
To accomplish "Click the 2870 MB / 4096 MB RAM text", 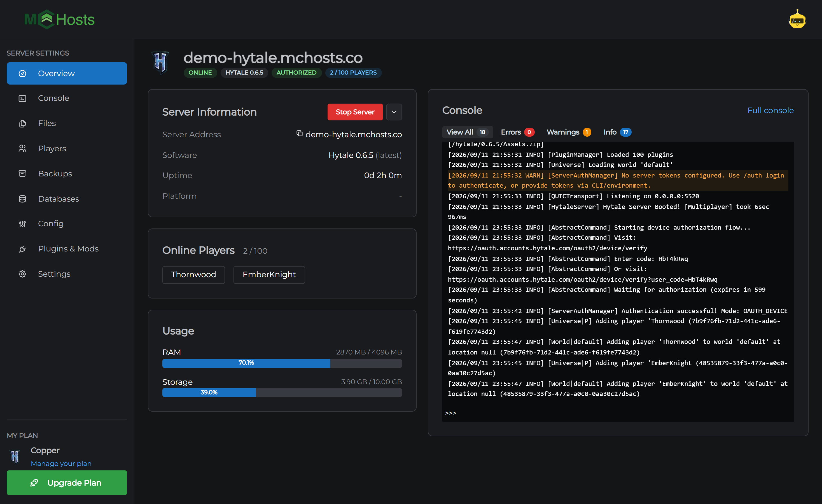I will coord(369,352).
